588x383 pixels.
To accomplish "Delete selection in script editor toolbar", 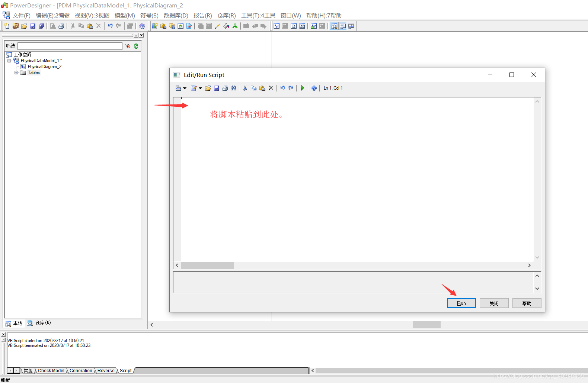I will 271,88.
